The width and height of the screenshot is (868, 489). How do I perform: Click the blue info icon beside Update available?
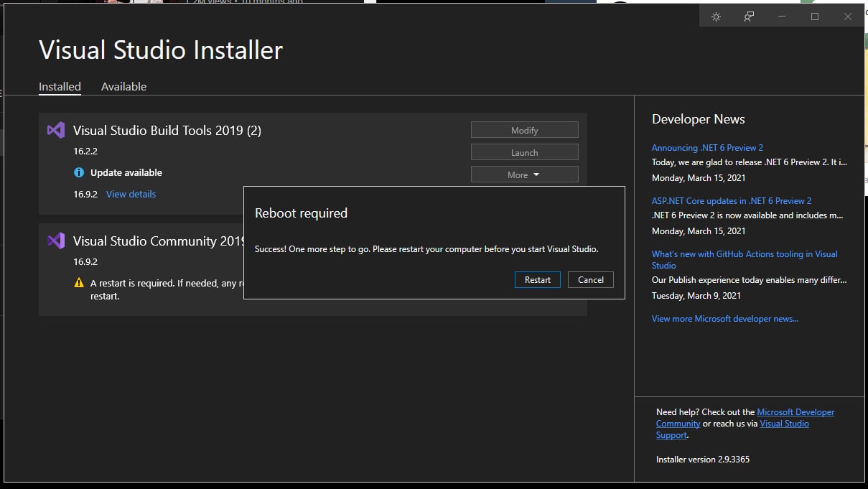79,172
